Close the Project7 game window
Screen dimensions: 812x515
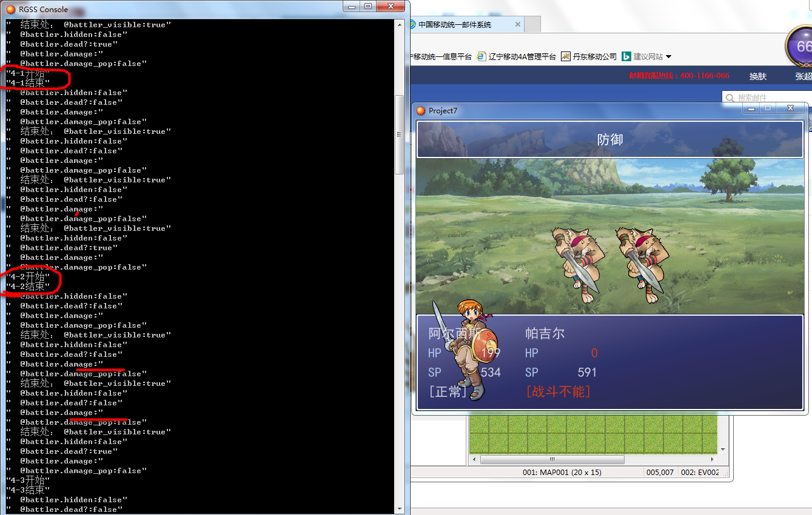pyautogui.click(x=790, y=108)
